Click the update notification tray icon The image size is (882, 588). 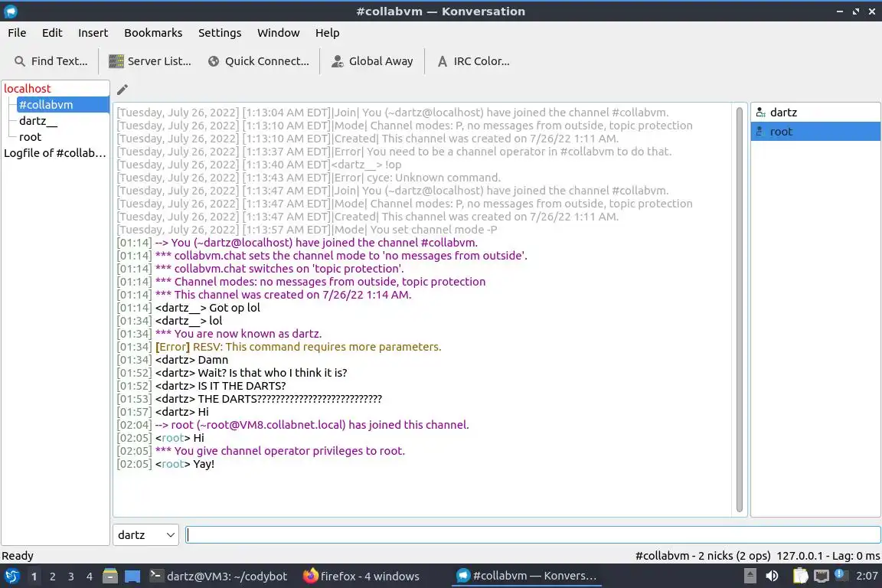tap(840, 574)
